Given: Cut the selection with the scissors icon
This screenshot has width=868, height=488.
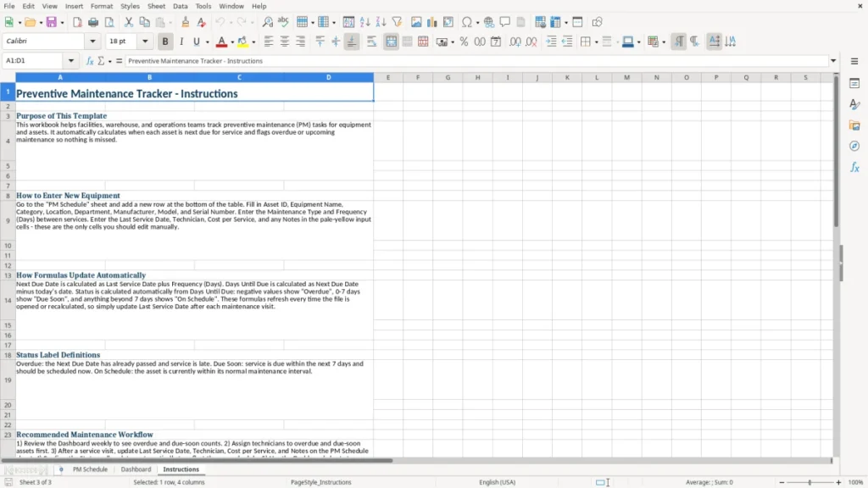Looking at the screenshot, I should [129, 22].
